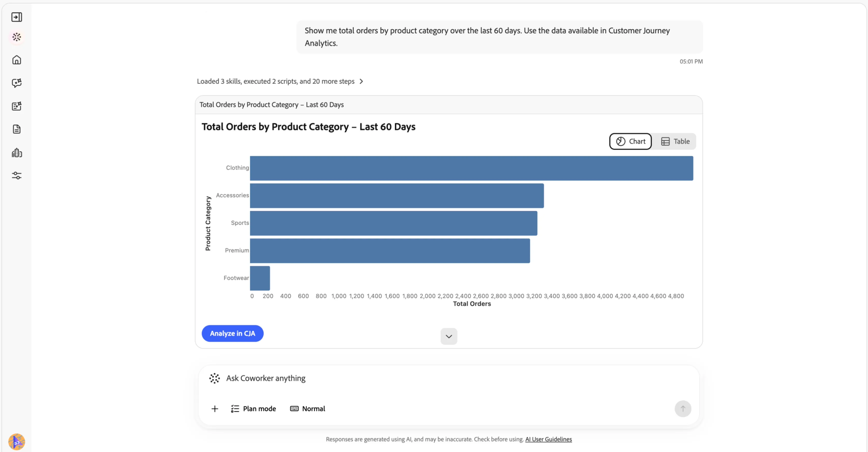Image resolution: width=868 pixels, height=452 pixels.
Task: Click the chevron-down button below chart
Action: click(x=449, y=336)
